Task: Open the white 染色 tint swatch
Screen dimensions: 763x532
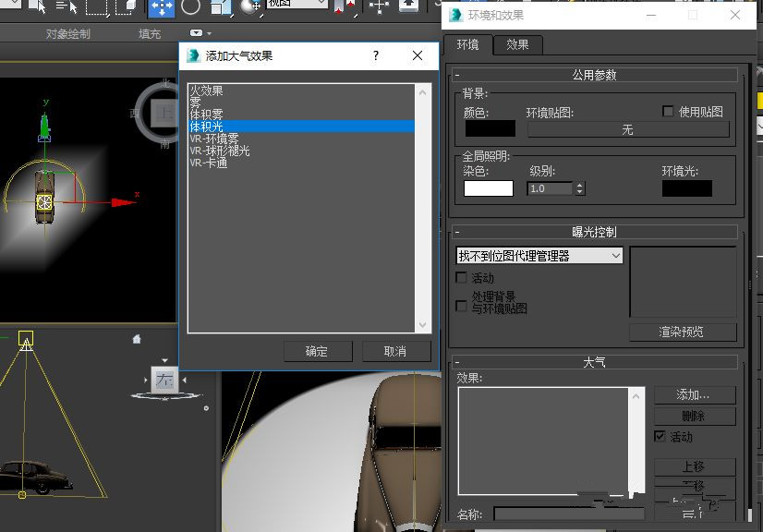Action: point(489,188)
